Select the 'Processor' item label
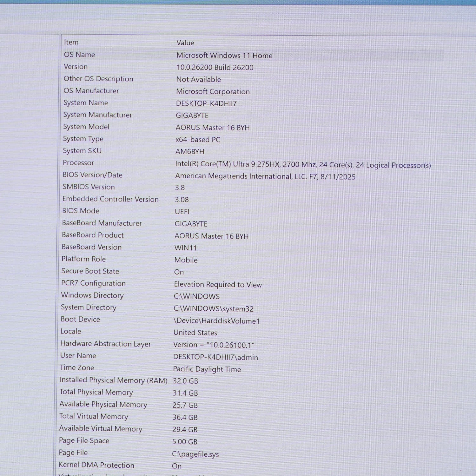The image size is (476, 476). pyautogui.click(x=78, y=163)
